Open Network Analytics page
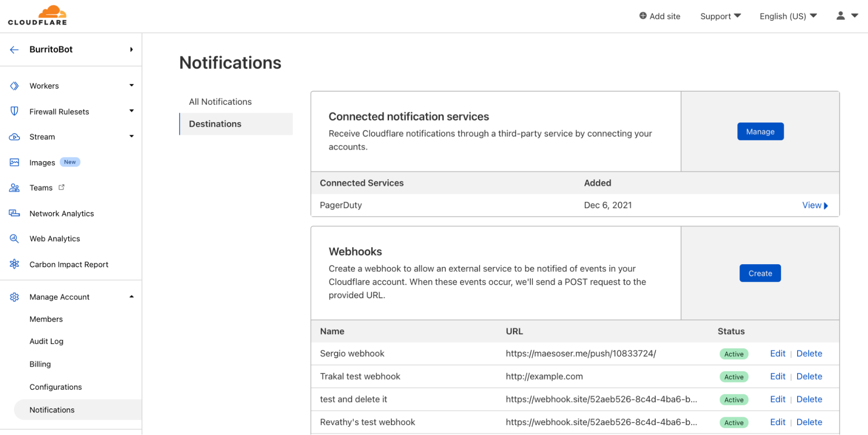The width and height of the screenshot is (868, 435). pos(62,213)
